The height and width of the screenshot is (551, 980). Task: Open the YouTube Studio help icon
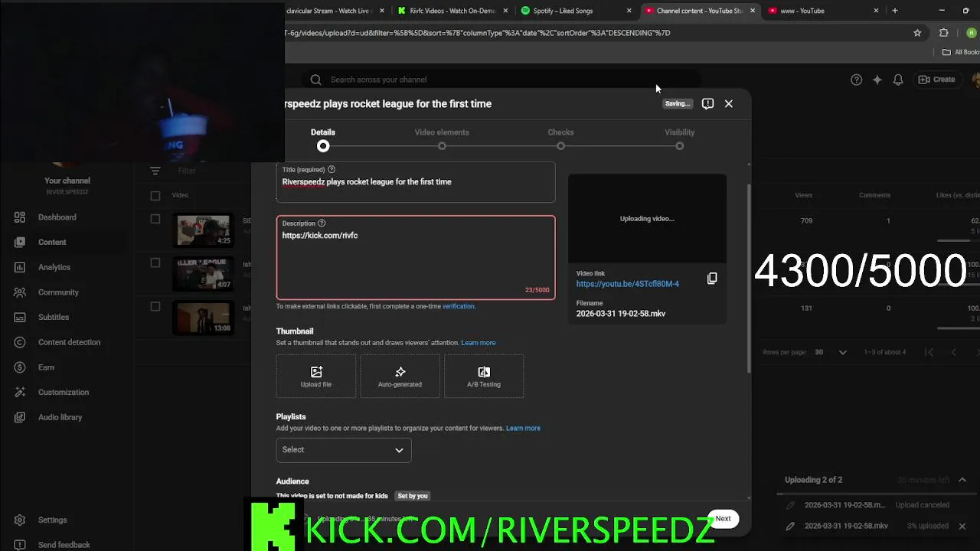tap(857, 80)
